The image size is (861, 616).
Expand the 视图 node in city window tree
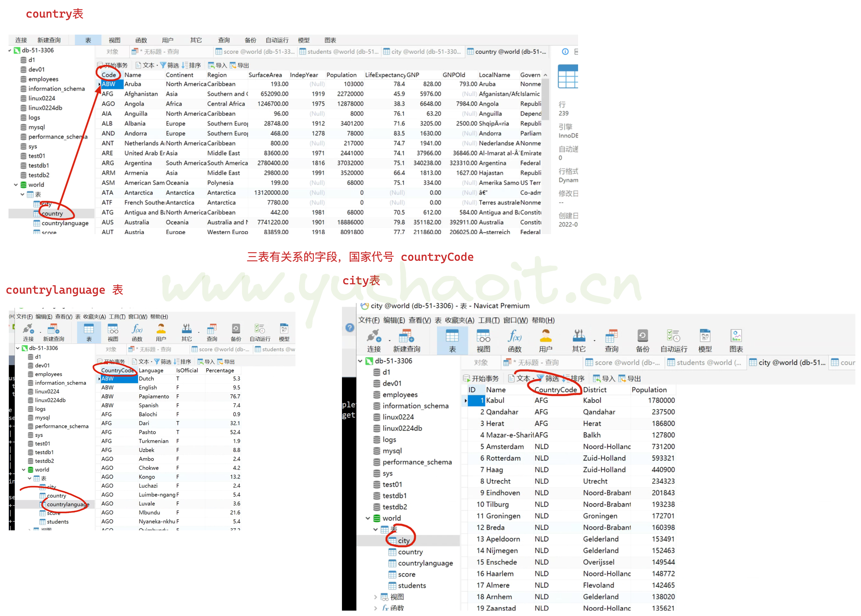tap(375, 597)
